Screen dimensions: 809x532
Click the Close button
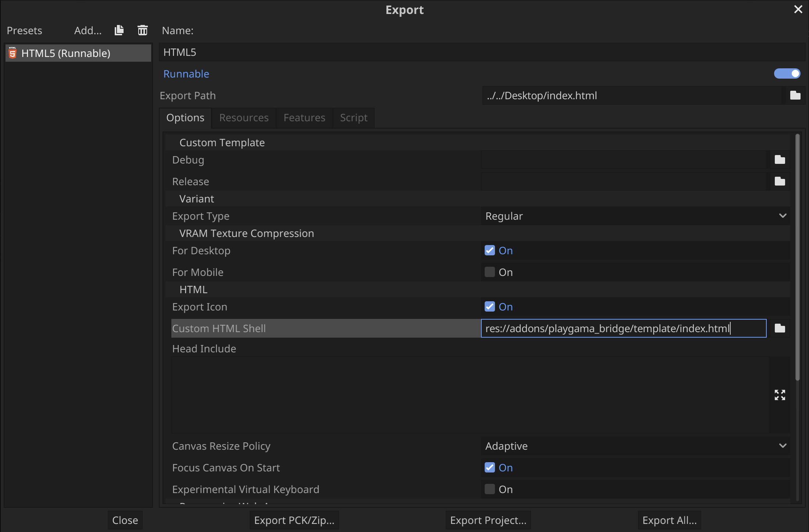[125, 520]
